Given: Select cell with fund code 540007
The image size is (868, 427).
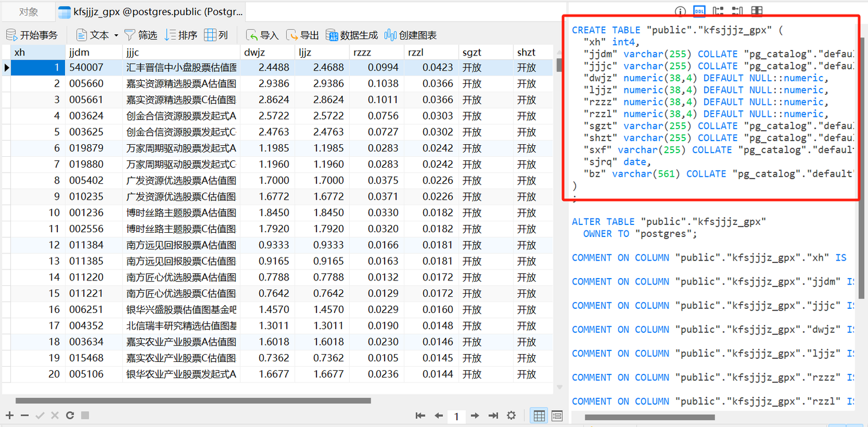Looking at the screenshot, I should tap(93, 68).
